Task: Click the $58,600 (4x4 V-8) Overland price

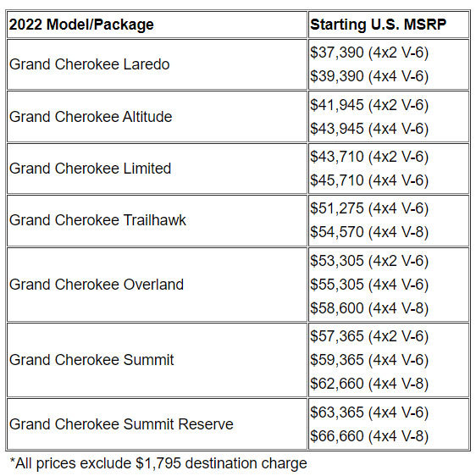Action: 369,308
